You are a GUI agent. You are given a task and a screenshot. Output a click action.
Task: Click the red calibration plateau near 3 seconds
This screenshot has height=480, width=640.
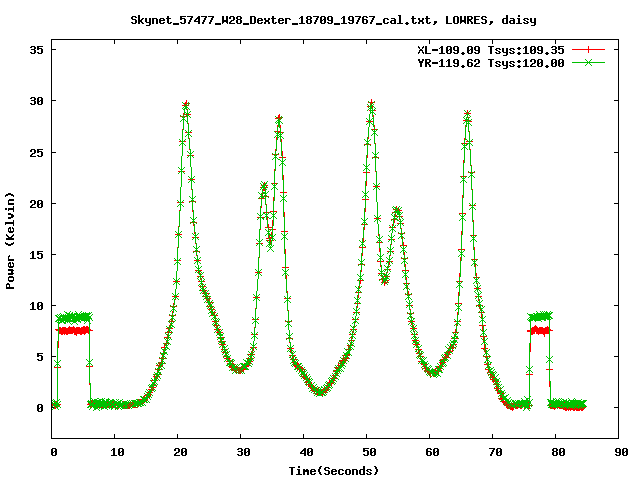74,330
